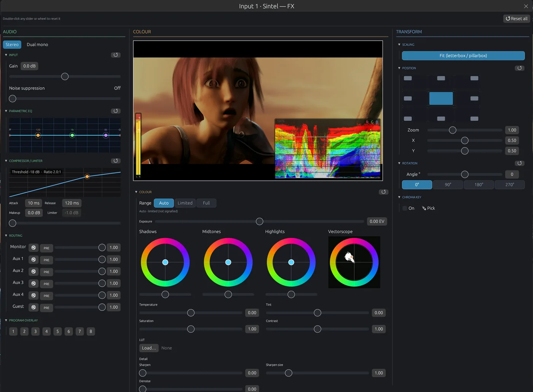Close the FX window
The width and height of the screenshot is (533, 392).
[x=526, y=6]
